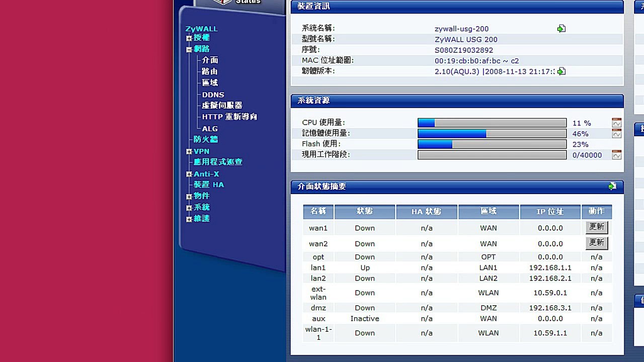Click the LAN2 zone cell
The height and width of the screenshot is (362, 644).
pos(489,278)
